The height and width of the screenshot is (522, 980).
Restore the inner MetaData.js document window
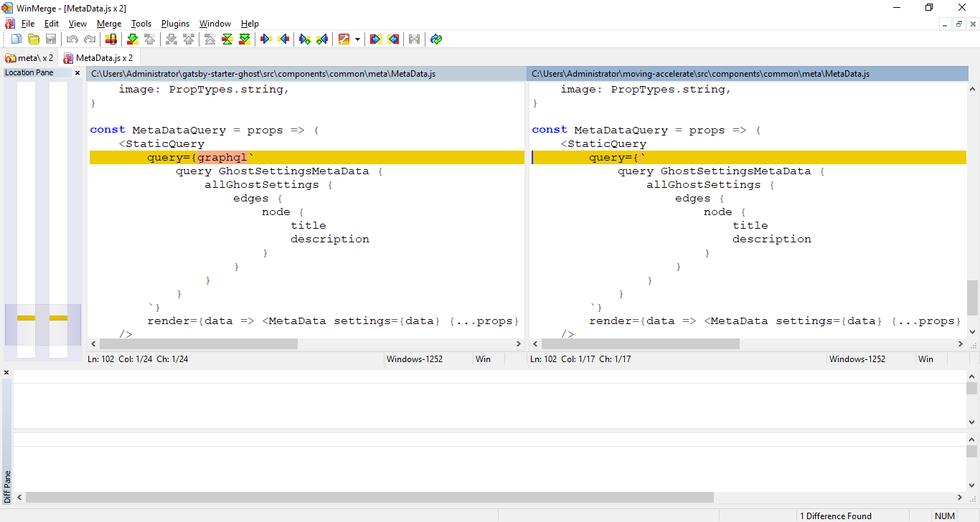958,24
